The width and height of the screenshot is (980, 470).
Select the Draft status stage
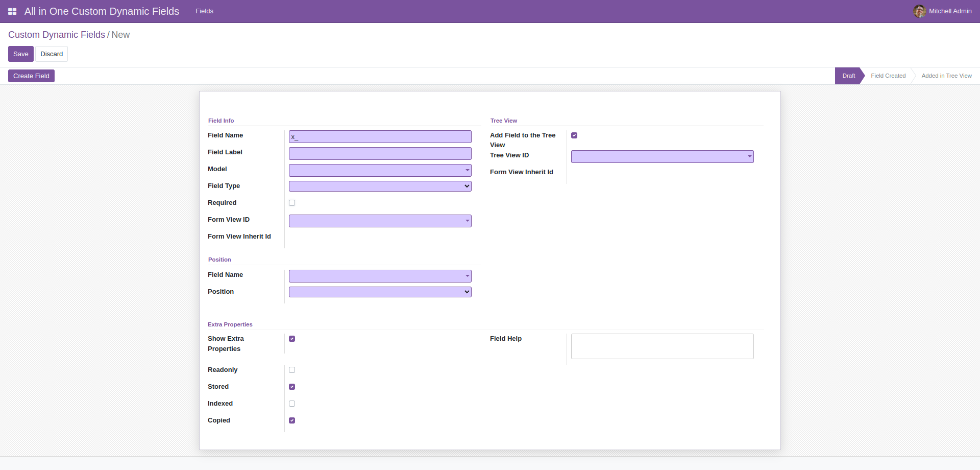848,76
